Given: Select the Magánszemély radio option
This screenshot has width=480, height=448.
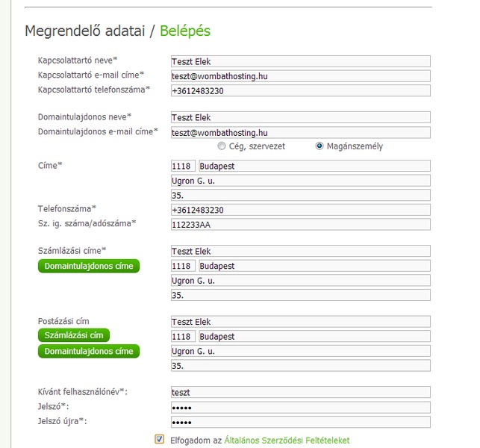Looking at the screenshot, I should (x=320, y=146).
